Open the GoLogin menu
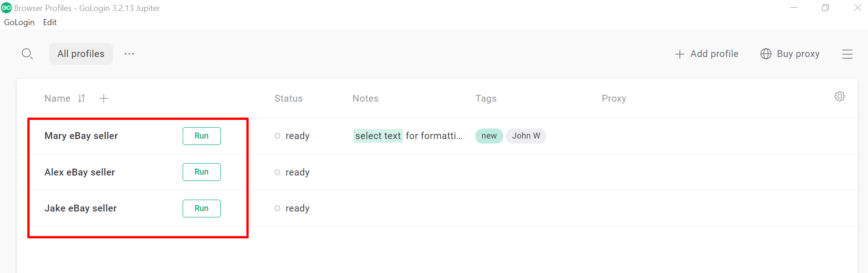 [19, 22]
